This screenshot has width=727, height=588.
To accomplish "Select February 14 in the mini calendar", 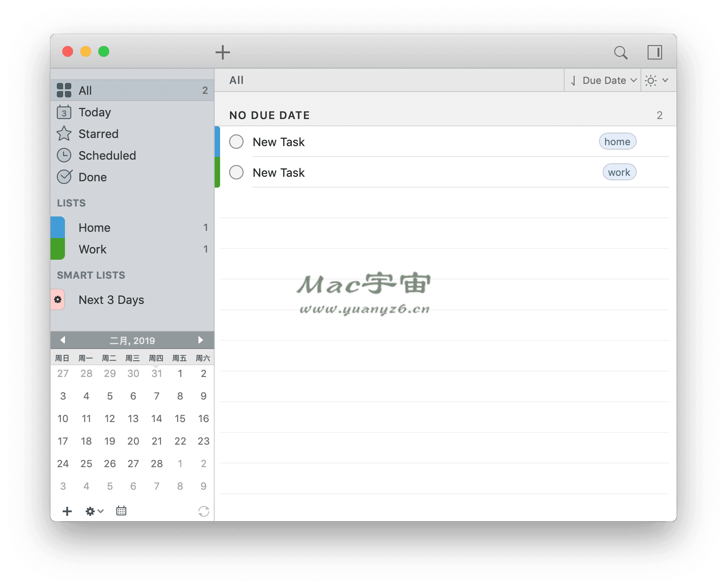I will pyautogui.click(x=156, y=418).
